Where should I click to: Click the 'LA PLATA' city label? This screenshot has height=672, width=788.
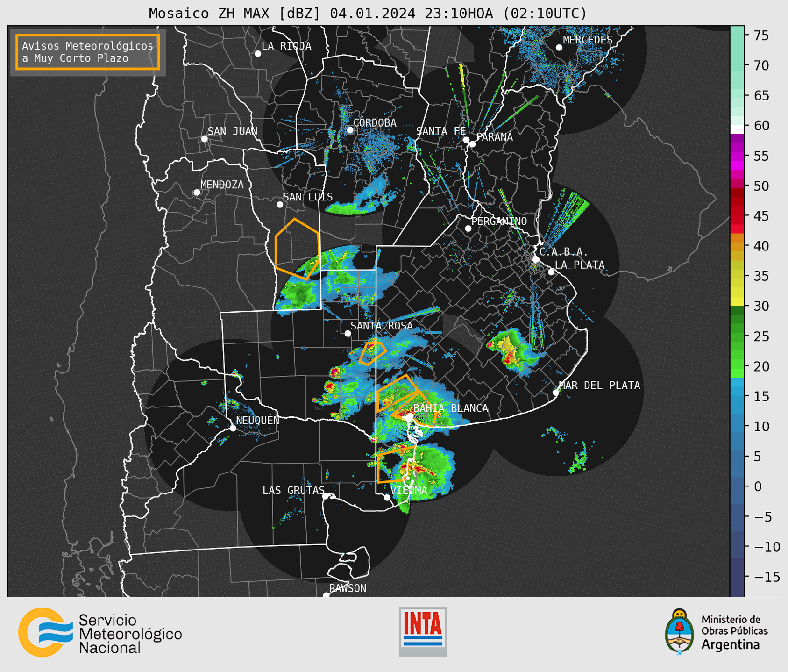[x=580, y=265]
